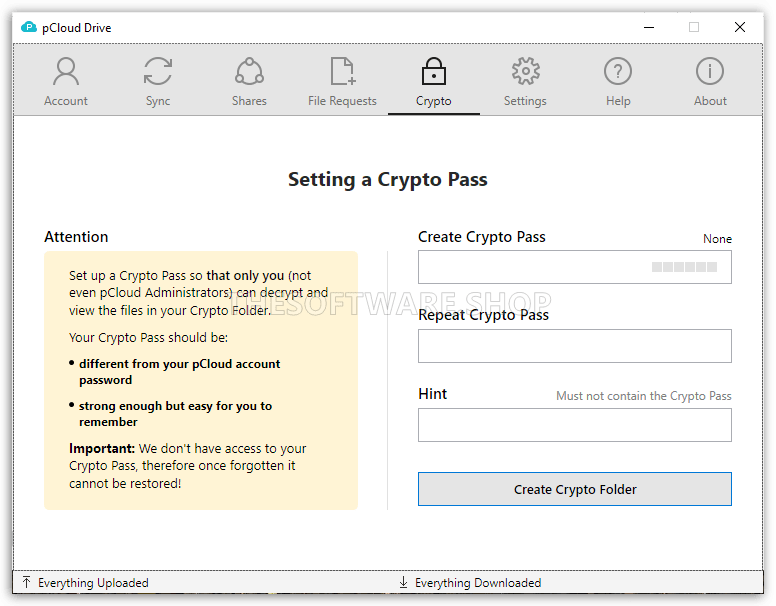
Task: Open the About info icon
Action: click(710, 71)
